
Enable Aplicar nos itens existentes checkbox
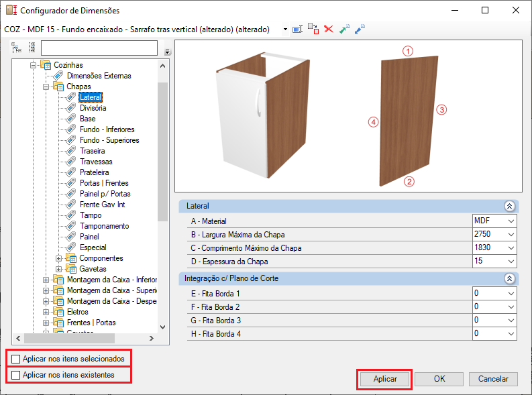15,375
